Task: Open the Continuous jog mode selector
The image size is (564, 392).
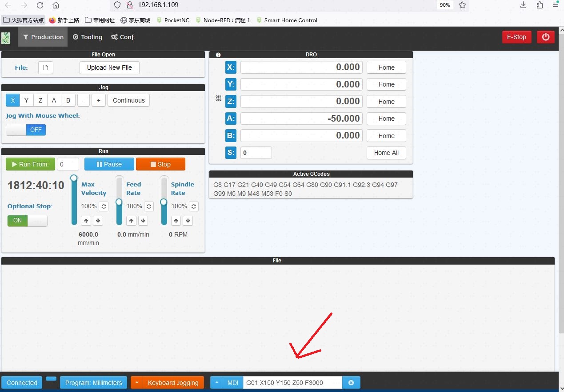Action: pyautogui.click(x=128, y=100)
